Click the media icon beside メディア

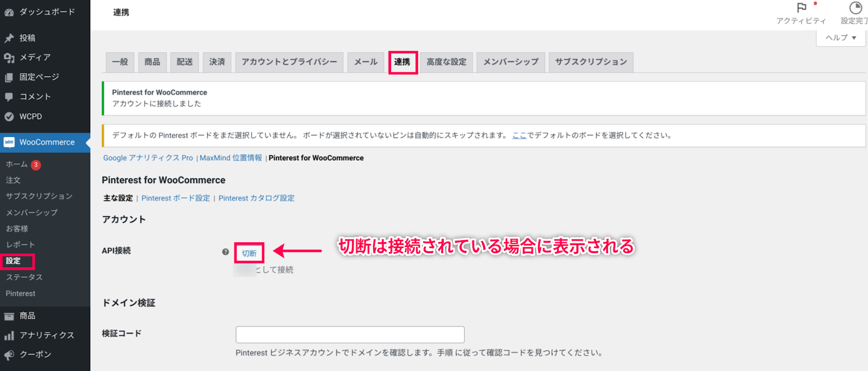point(9,58)
